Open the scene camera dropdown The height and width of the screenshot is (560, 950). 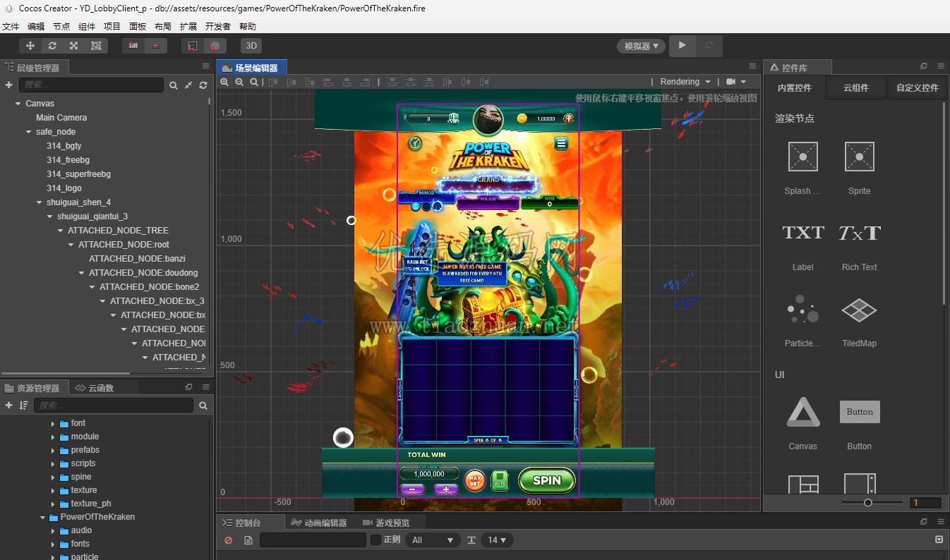click(736, 82)
